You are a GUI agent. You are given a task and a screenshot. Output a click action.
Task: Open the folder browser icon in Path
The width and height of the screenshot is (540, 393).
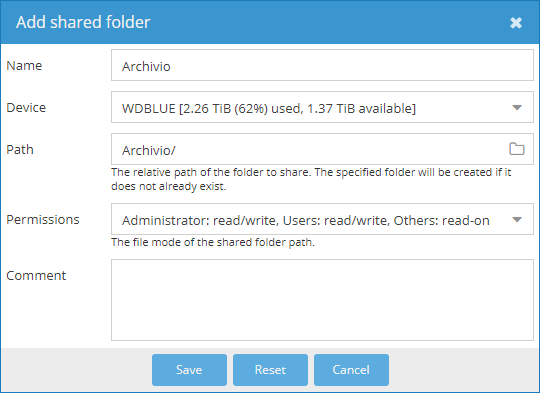click(x=517, y=149)
